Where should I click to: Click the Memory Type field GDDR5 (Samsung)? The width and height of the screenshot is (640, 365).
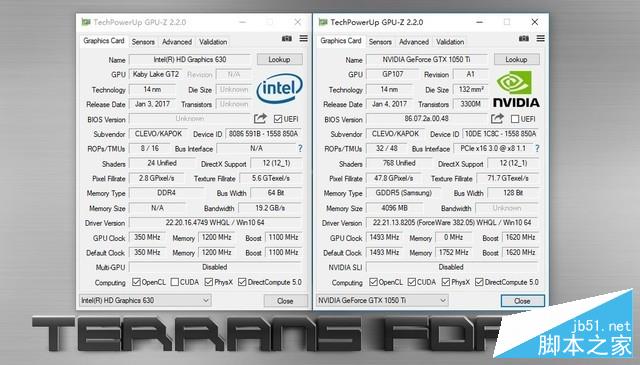[403, 193]
